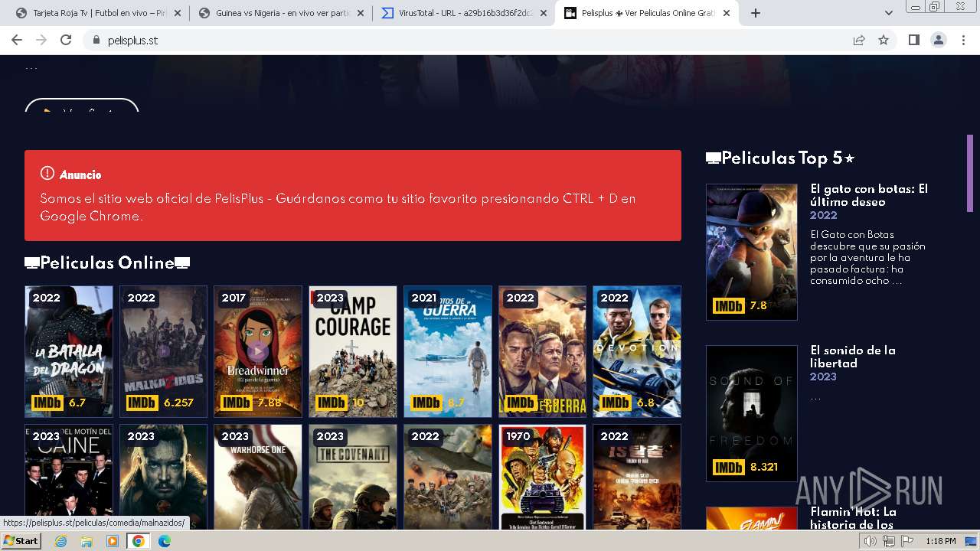Select the Pelisplus Ver Peliculas tab
980x551 pixels.
coord(648,13)
